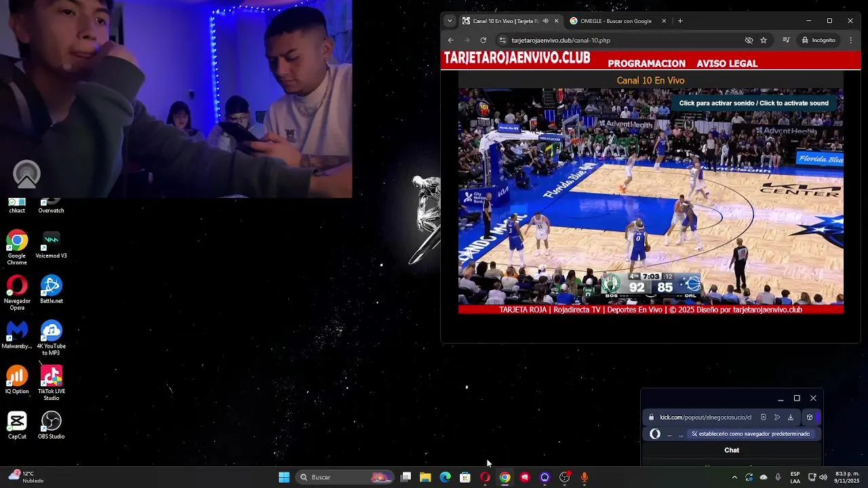The image size is (868, 488).
Task: Open Google Chrome desktop shortcut
Action: point(17,247)
